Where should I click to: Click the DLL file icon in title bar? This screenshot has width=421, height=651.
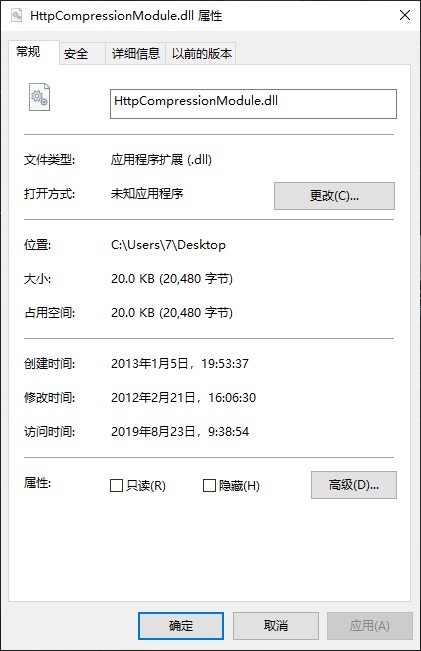16,16
